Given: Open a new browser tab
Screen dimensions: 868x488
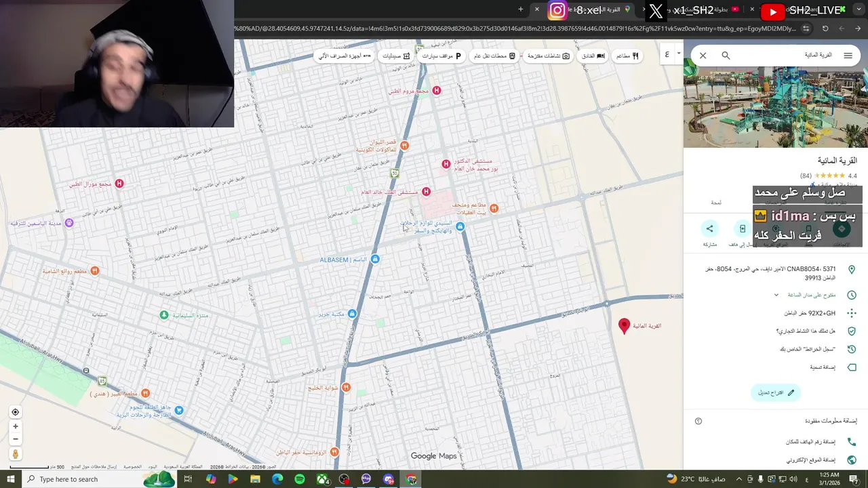Looking at the screenshot, I should pos(521,9).
